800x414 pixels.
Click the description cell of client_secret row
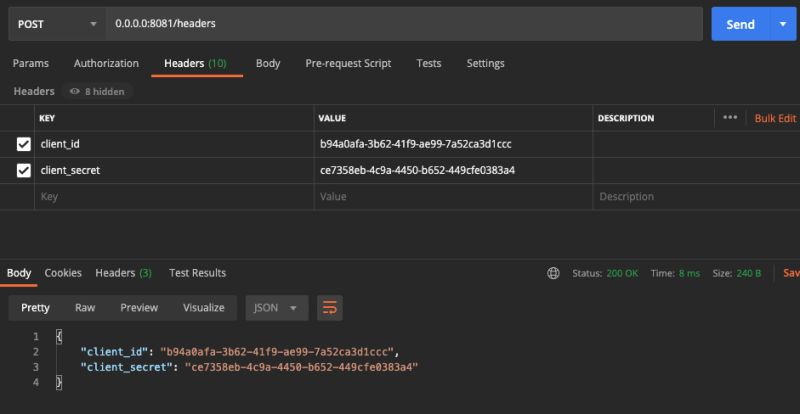(x=696, y=171)
